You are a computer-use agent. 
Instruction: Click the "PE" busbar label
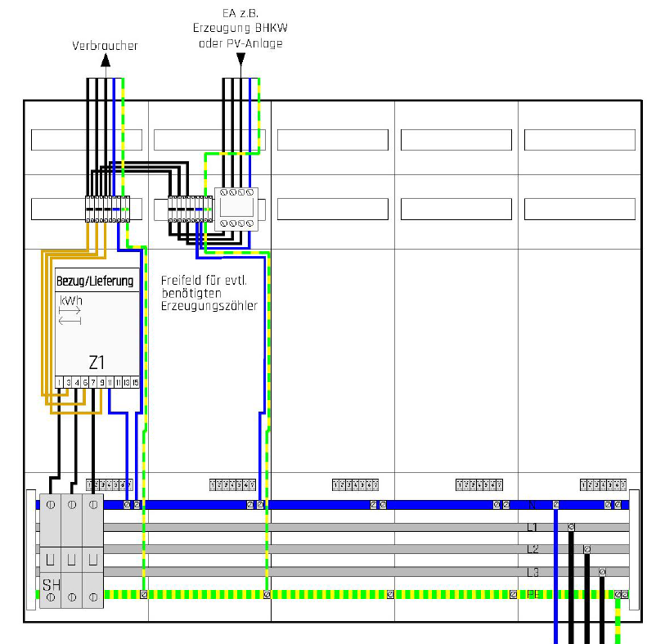[x=533, y=594]
